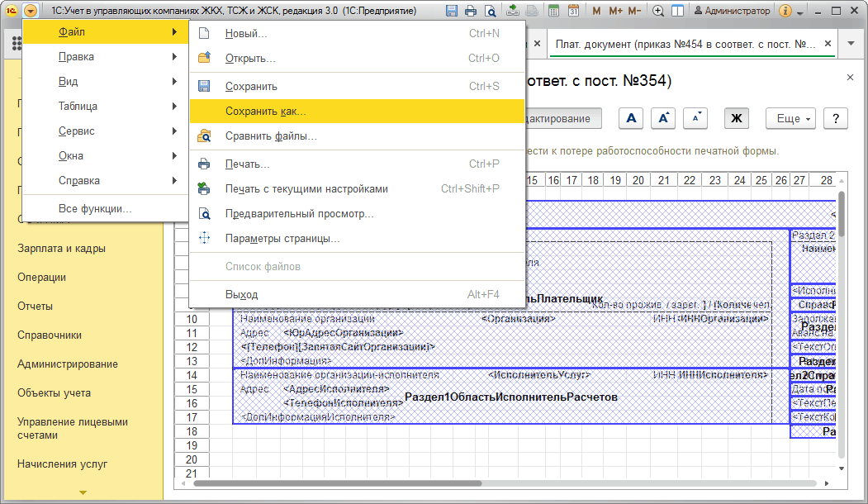Increase font size with larger A button
The image size is (868, 504).
pos(663,118)
